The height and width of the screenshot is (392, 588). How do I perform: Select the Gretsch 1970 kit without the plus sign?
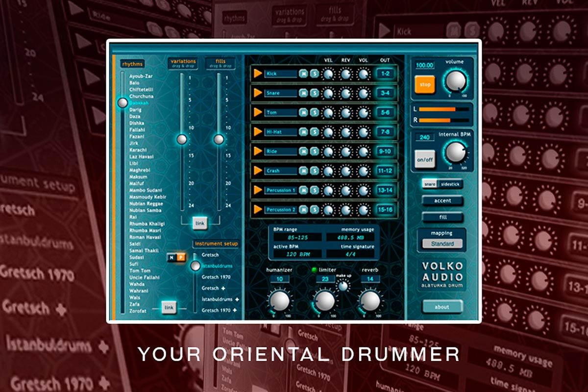pyautogui.click(x=216, y=277)
